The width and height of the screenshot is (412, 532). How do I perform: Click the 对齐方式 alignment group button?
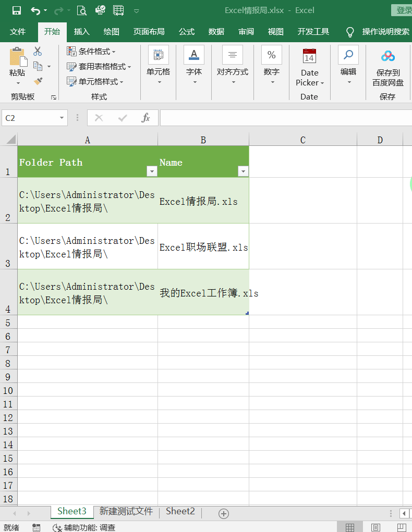click(x=233, y=65)
